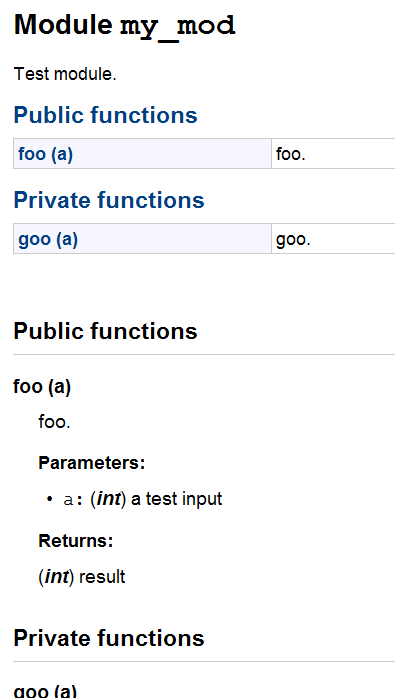Click the monospace parameter name 'a:'
The width and height of the screenshot is (395, 698).
point(73,499)
